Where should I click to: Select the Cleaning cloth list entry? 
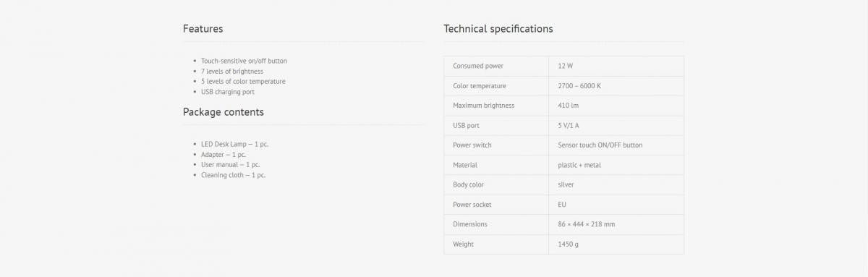[233, 175]
